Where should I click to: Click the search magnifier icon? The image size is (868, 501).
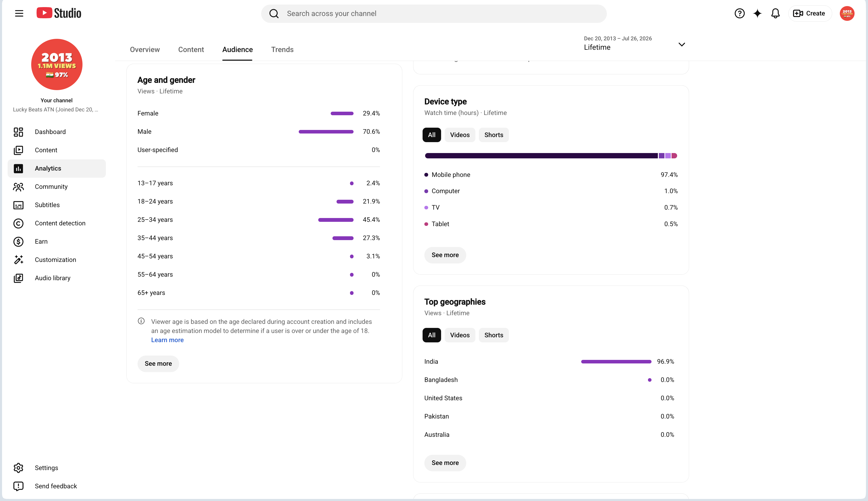[x=274, y=13]
